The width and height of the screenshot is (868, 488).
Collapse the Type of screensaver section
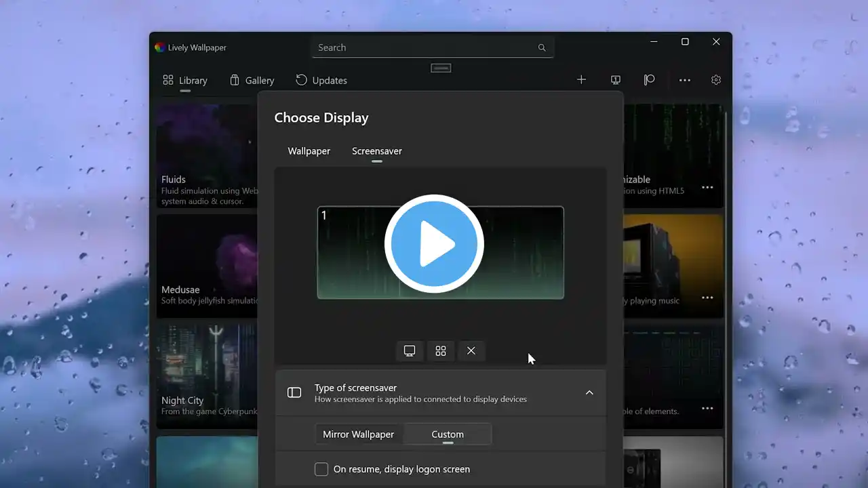(x=589, y=392)
